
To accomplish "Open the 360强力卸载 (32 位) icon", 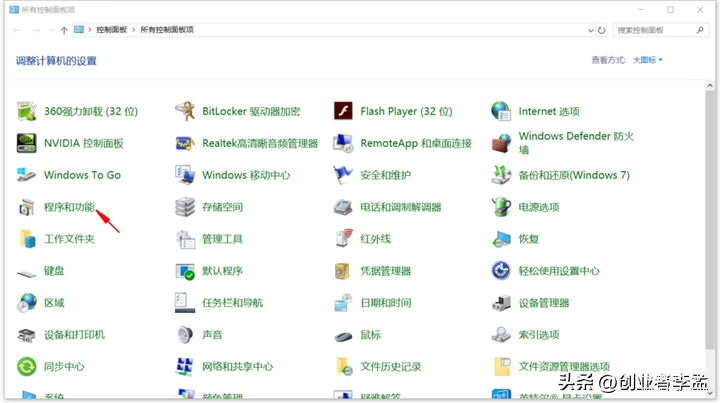I will coord(26,111).
